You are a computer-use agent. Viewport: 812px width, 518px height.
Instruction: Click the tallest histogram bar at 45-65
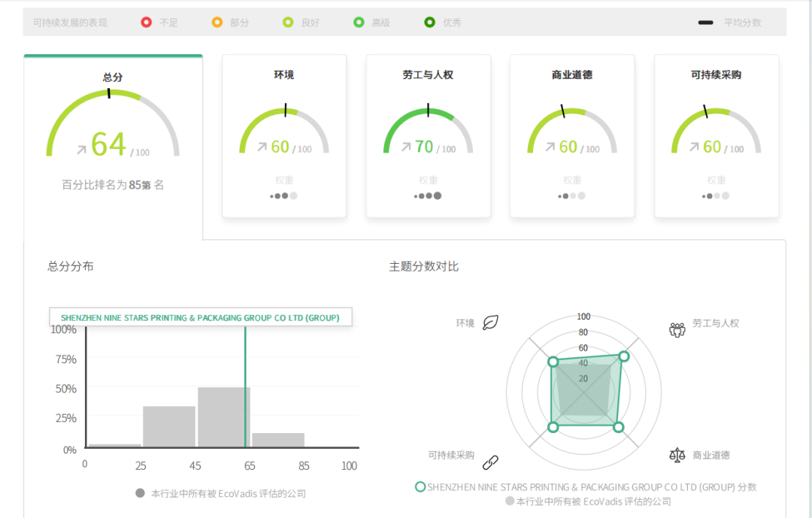pos(224,417)
